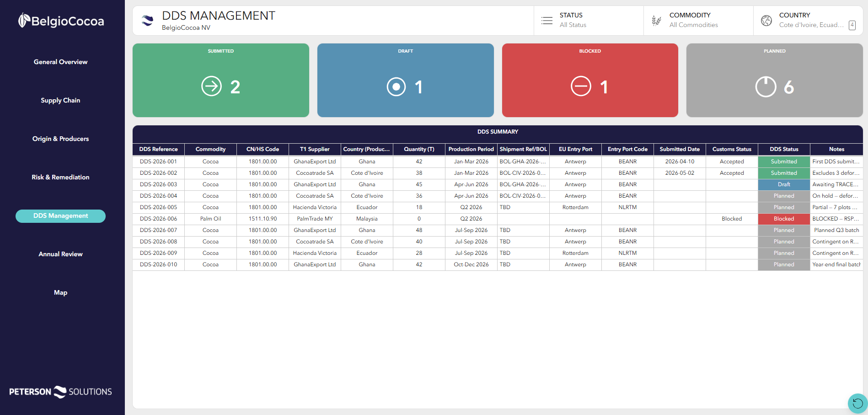Image resolution: width=868 pixels, height=415 pixels.
Task: Click the circle-dot icon on the Draft card
Action: (396, 86)
